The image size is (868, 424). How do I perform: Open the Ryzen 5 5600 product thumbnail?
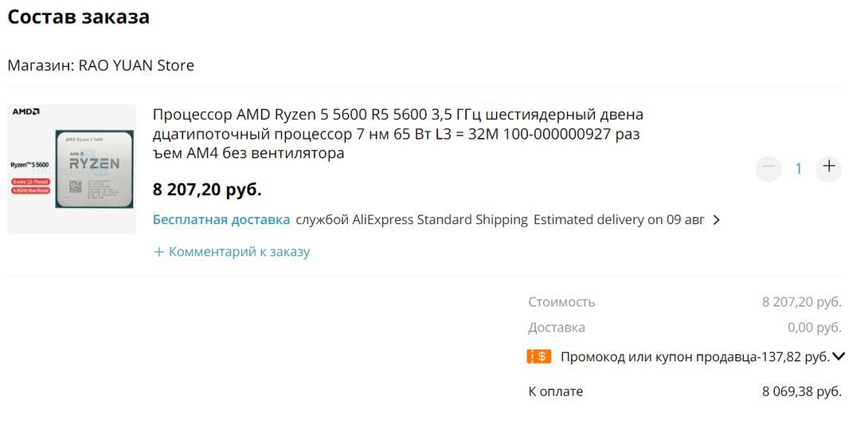point(72,169)
